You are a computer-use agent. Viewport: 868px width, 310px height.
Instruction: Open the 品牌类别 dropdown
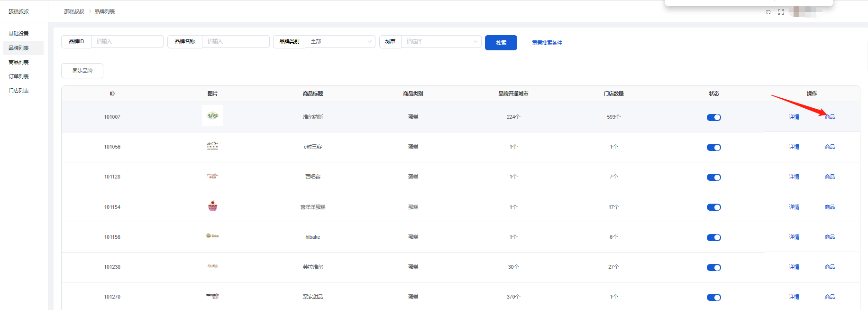pyautogui.click(x=340, y=42)
